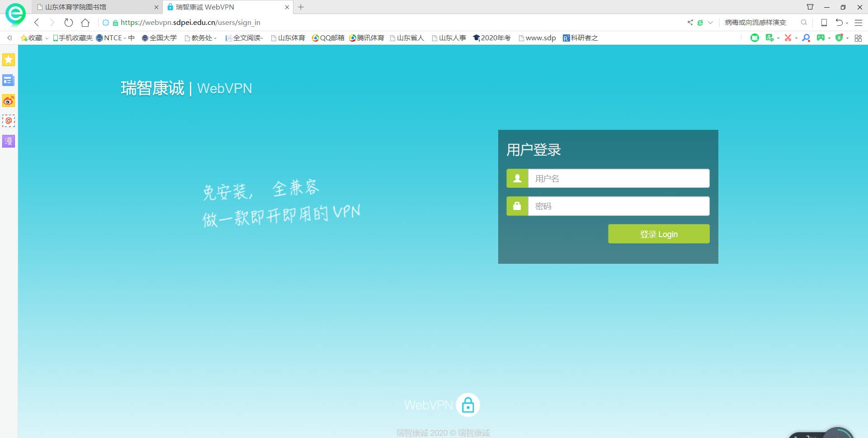This screenshot has height=438, width=868.
Task: Open the sidebar purple comics icon
Action: [9, 141]
